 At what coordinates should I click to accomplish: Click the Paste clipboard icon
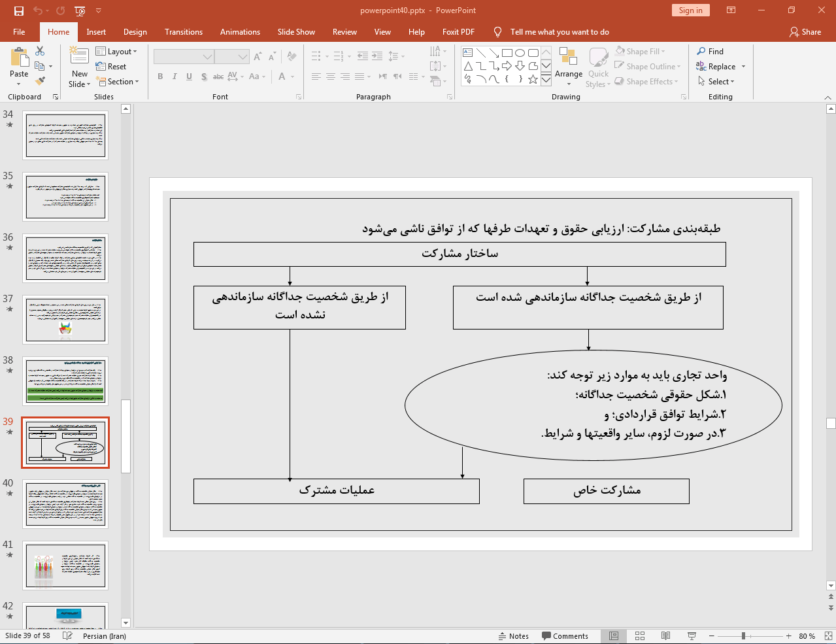pyautogui.click(x=19, y=58)
